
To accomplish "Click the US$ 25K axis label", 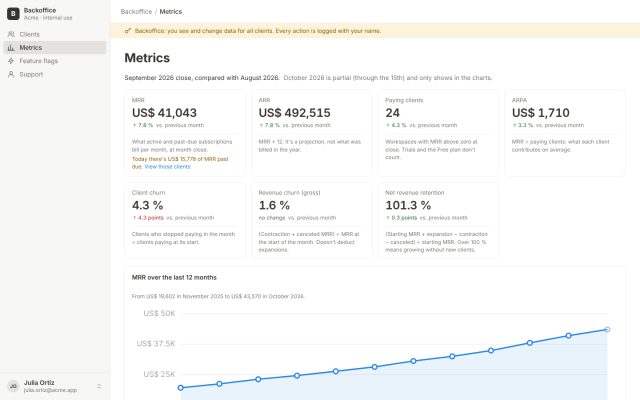I will point(159,374).
